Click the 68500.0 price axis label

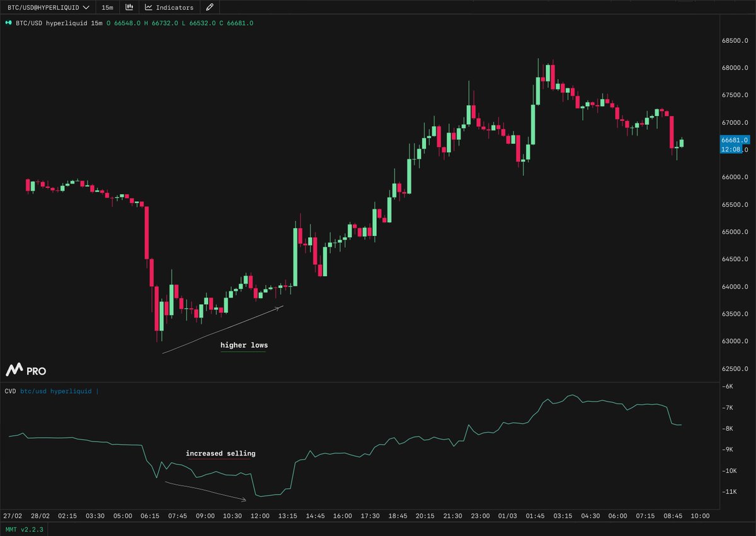(x=735, y=41)
